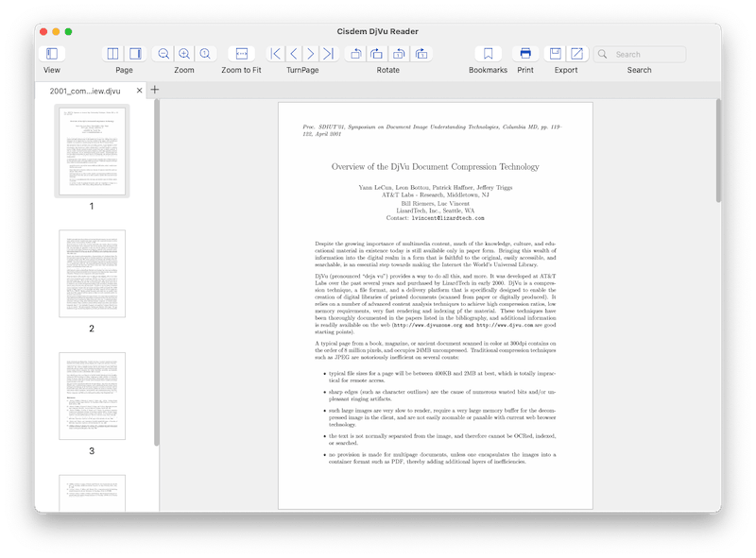Viewport: 756px width, 558px height.
Task: Click the thumbnail sidebar scrollbar
Action: click(156, 272)
